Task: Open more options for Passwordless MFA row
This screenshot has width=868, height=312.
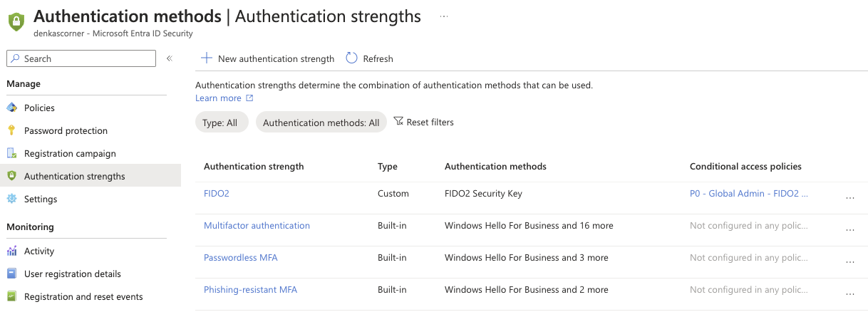Action: point(849,262)
